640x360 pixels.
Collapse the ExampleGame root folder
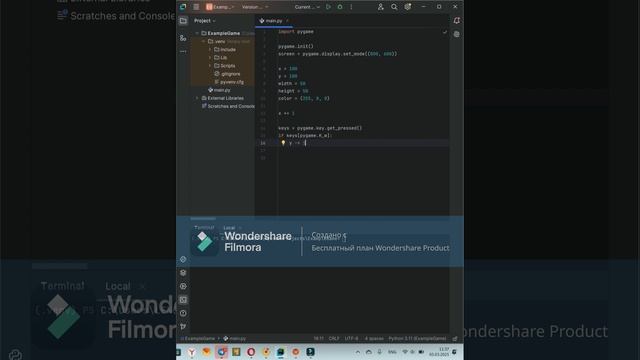pos(197,33)
